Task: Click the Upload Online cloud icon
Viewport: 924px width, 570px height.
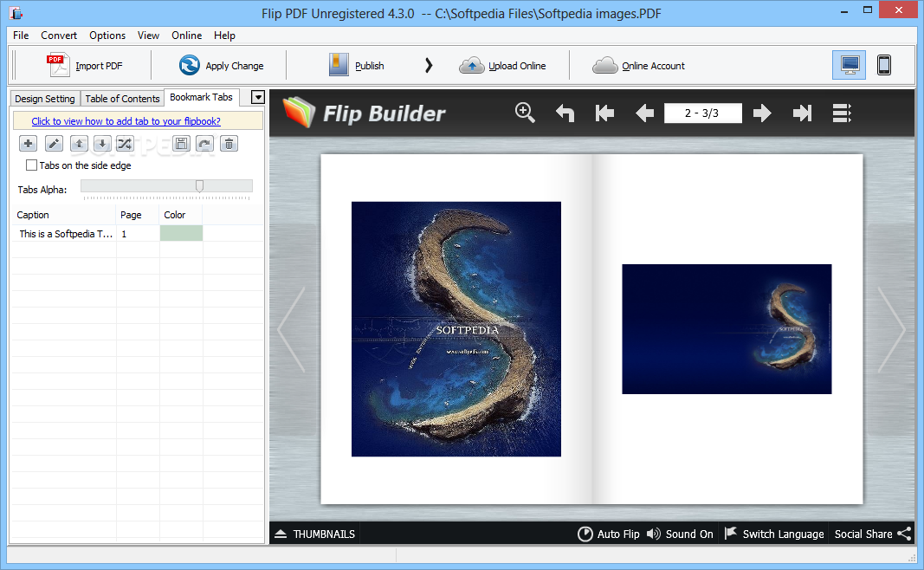Action: 471,66
